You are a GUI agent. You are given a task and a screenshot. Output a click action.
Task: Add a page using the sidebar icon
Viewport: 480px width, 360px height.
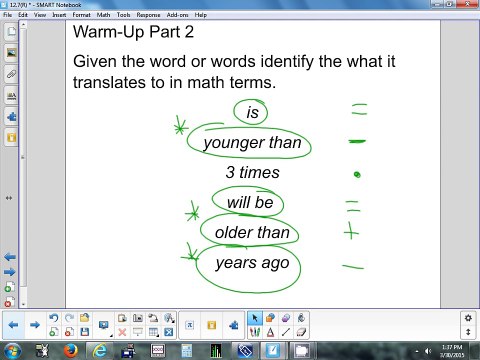10,287
